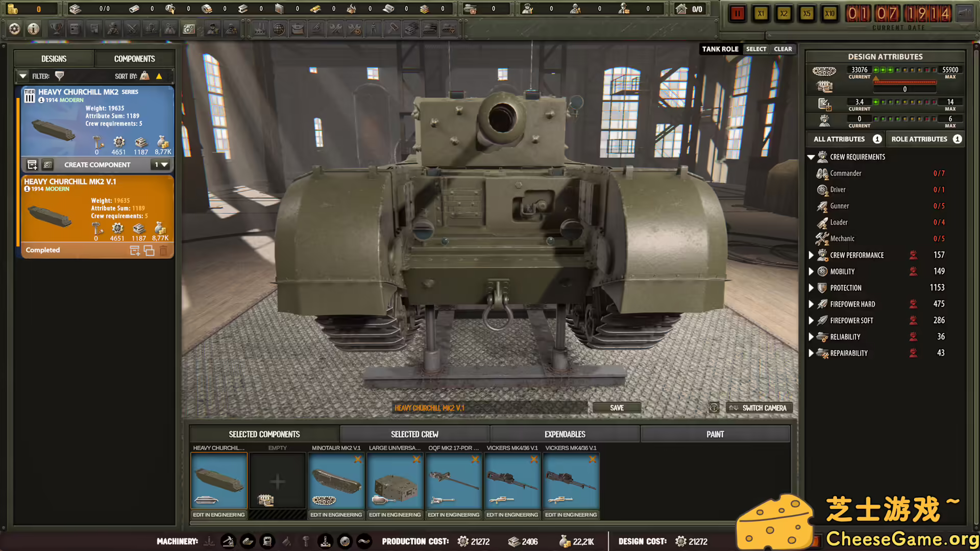Image resolution: width=980 pixels, height=551 pixels.
Task: Open the game settings gear icon
Action: 14,29
